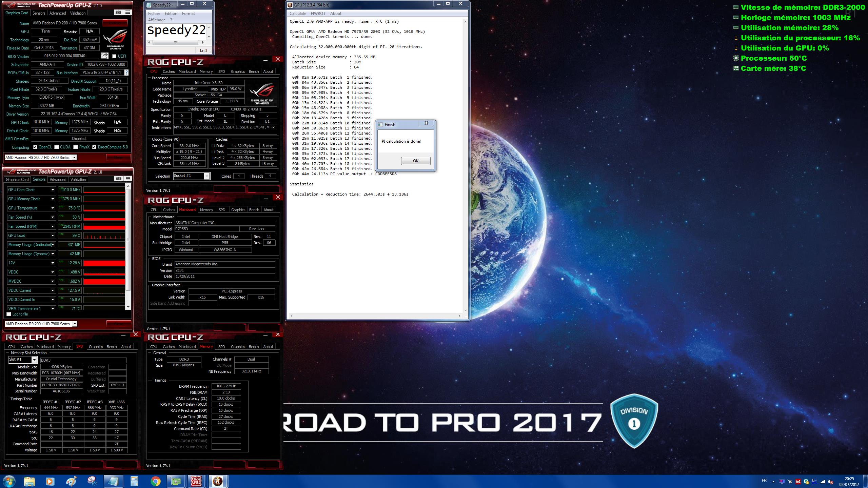The image size is (868, 488).
Task: Switch to GPU-Z taskbar button
Action: (x=176, y=481)
